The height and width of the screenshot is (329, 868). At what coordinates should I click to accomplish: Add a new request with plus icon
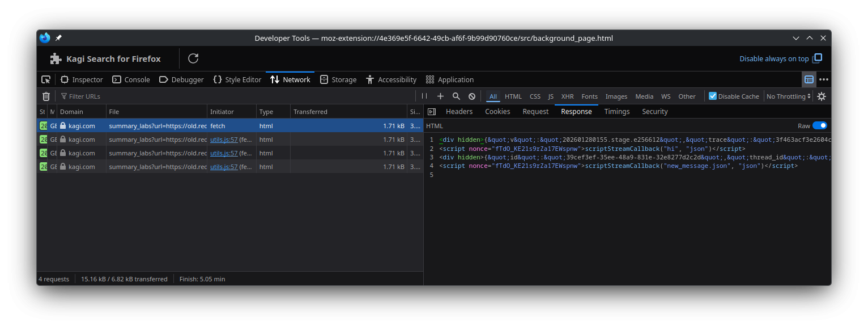click(440, 96)
